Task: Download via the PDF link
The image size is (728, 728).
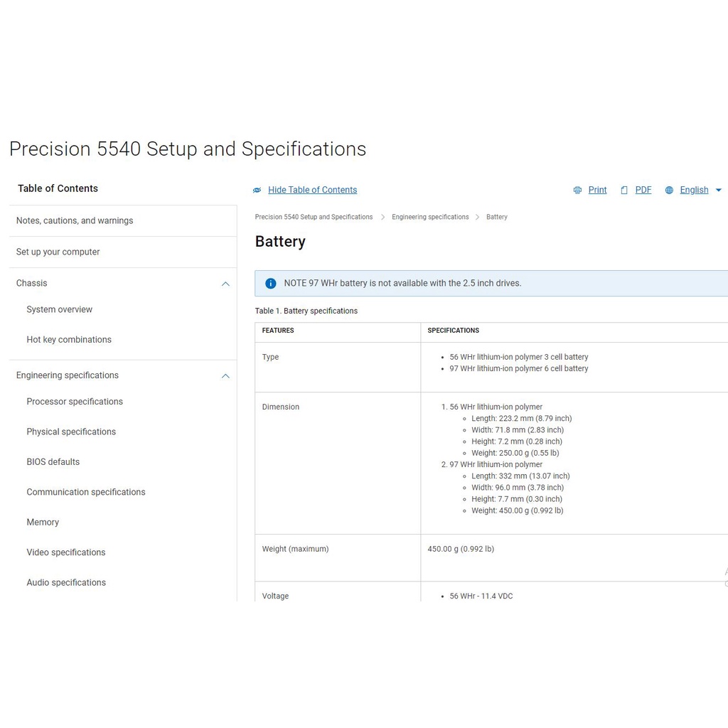Action: [643, 190]
